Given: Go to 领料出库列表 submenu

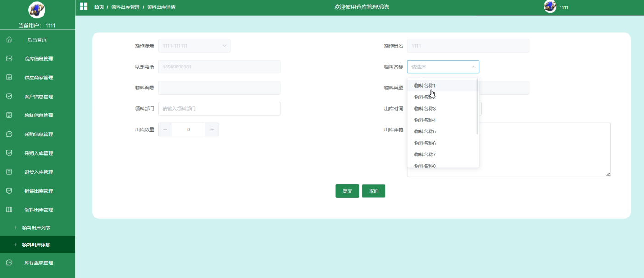Looking at the screenshot, I should click(x=38, y=228).
